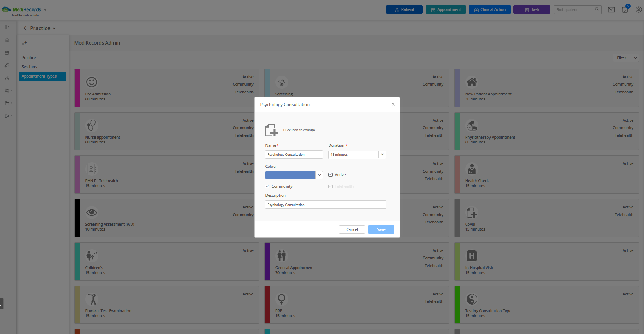The image size is (644, 334).
Task: Click the Description input field
Action: pyautogui.click(x=325, y=205)
